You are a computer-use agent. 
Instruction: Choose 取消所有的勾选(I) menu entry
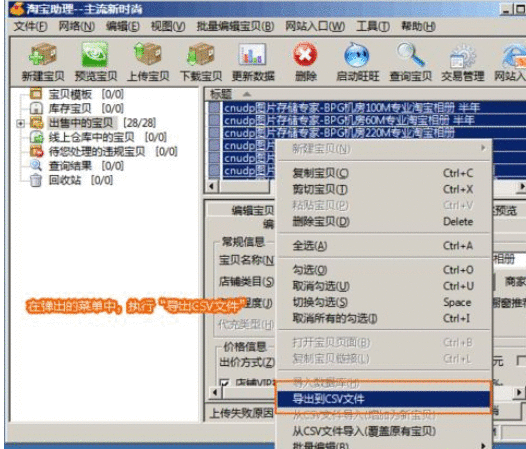[383, 318]
